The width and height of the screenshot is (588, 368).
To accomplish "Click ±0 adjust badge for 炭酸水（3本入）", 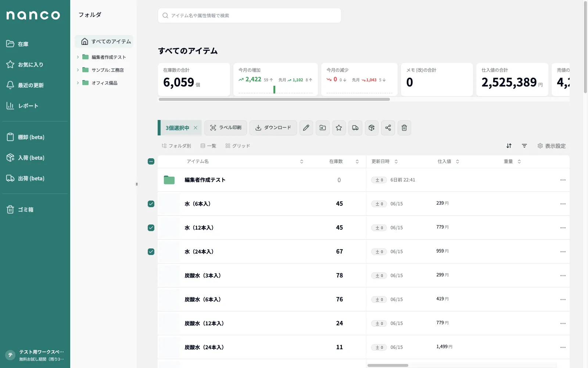I will [379, 276].
